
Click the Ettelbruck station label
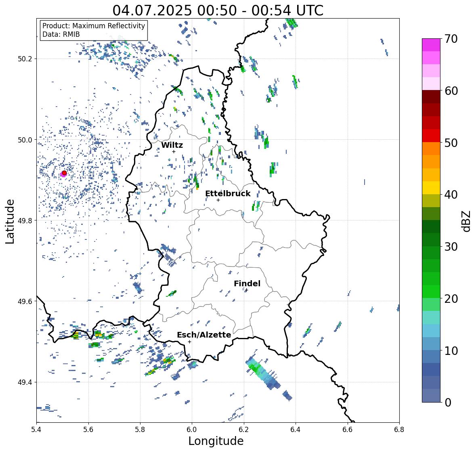(x=228, y=194)
